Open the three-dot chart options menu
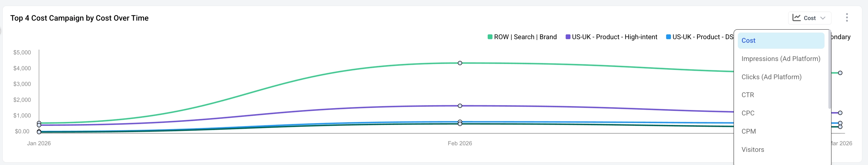Screen dimensions: 868x165 pos(846,17)
